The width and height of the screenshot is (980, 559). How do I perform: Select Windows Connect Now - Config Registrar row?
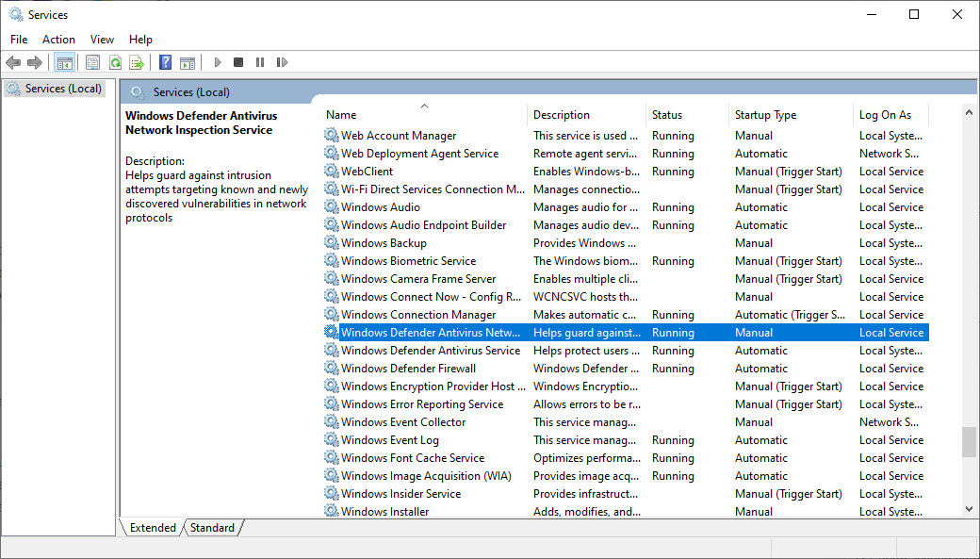tap(626, 296)
